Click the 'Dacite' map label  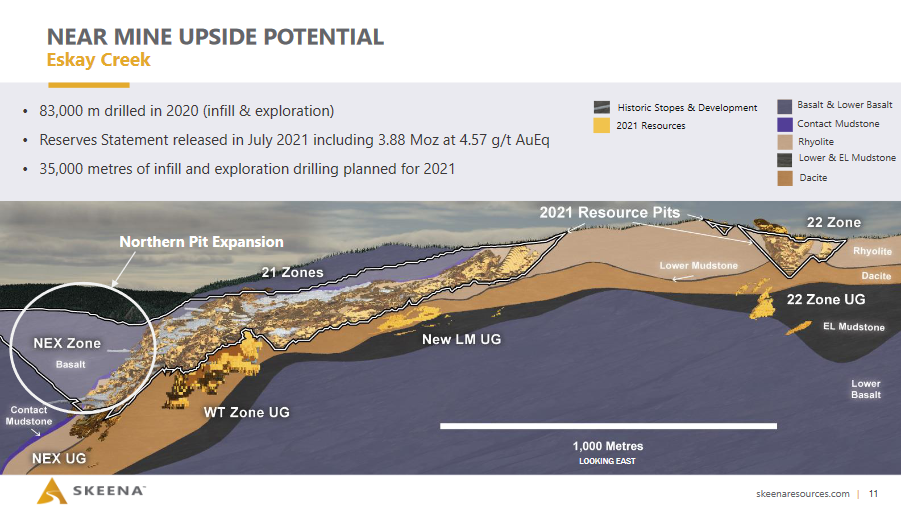point(876,276)
